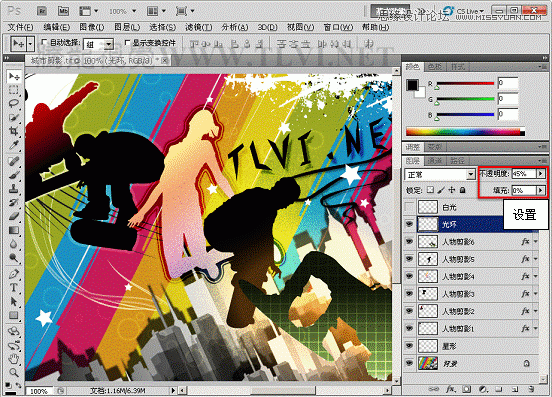Screen dimensions: 552x397
Task: Expand effects of 人物剪影3 layer
Action: [x=535, y=294]
